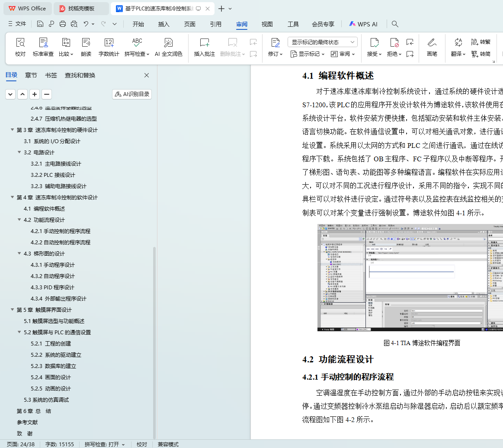This screenshot has height=448, width=503.
Task: Open 找稻壳模板 tab
Action: (x=81, y=9)
